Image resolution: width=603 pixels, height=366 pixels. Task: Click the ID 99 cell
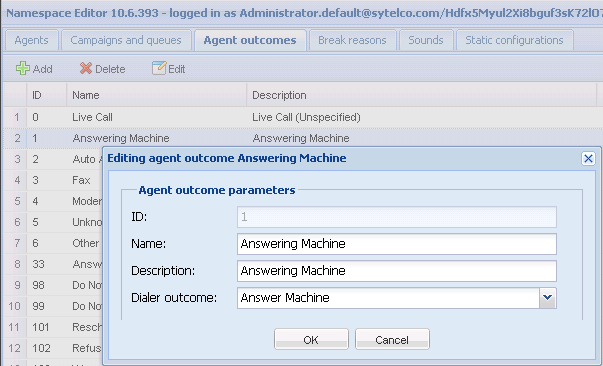38,306
